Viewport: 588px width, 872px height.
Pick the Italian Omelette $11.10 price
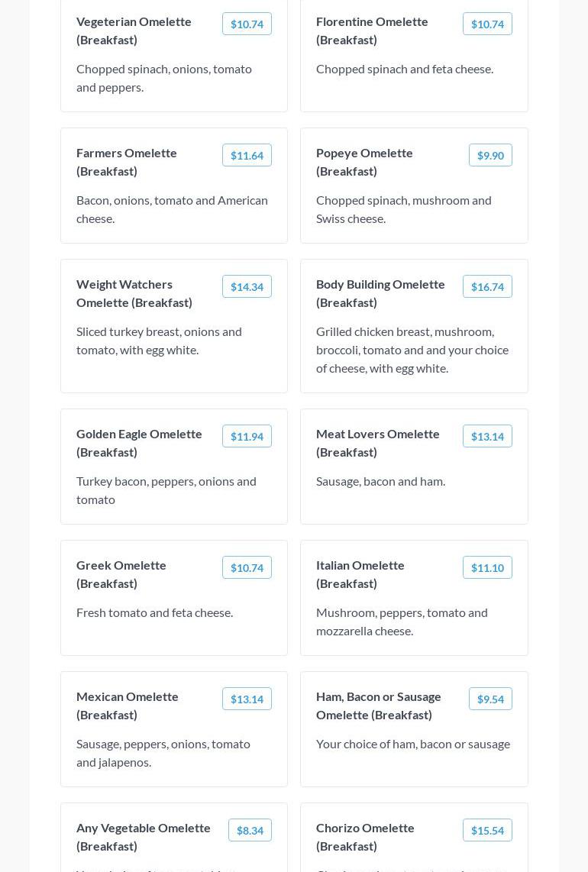tap(487, 568)
